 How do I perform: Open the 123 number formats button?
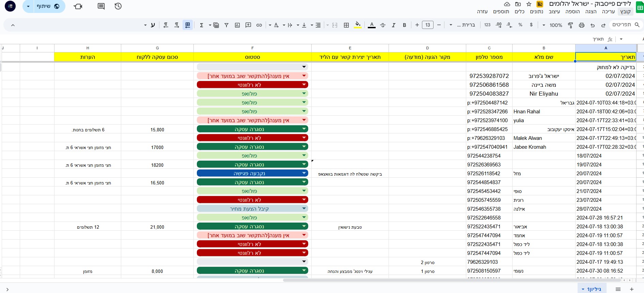(x=487, y=25)
